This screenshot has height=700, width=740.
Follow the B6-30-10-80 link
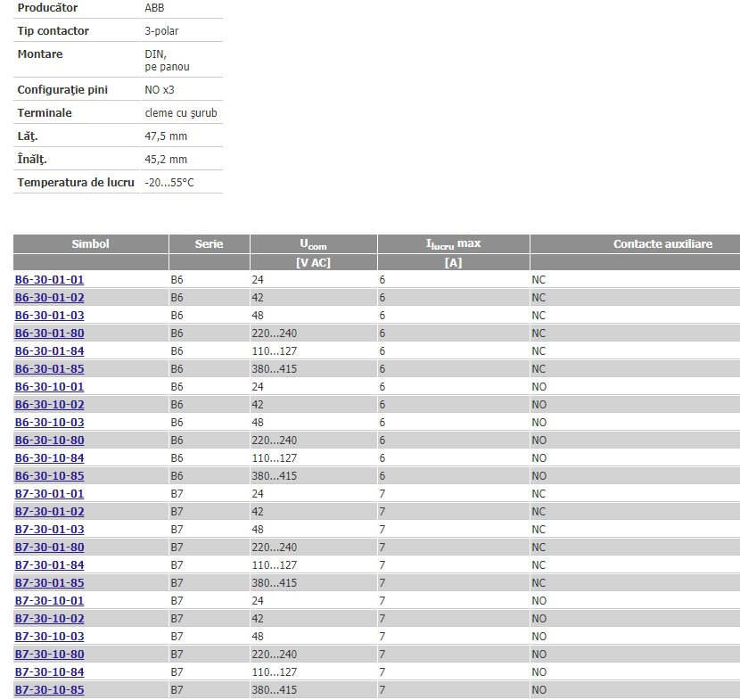[x=50, y=441]
